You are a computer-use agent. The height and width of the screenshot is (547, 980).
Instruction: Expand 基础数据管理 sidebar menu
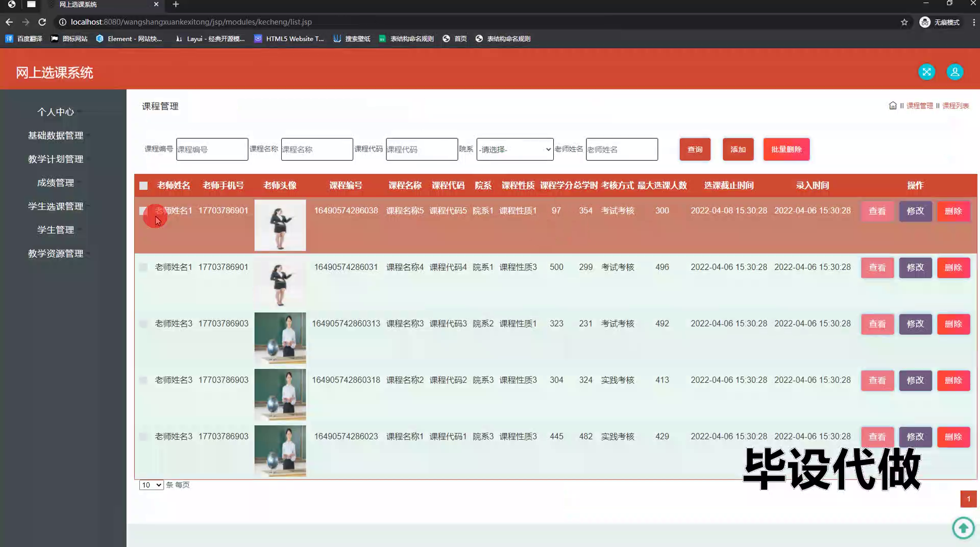point(56,135)
